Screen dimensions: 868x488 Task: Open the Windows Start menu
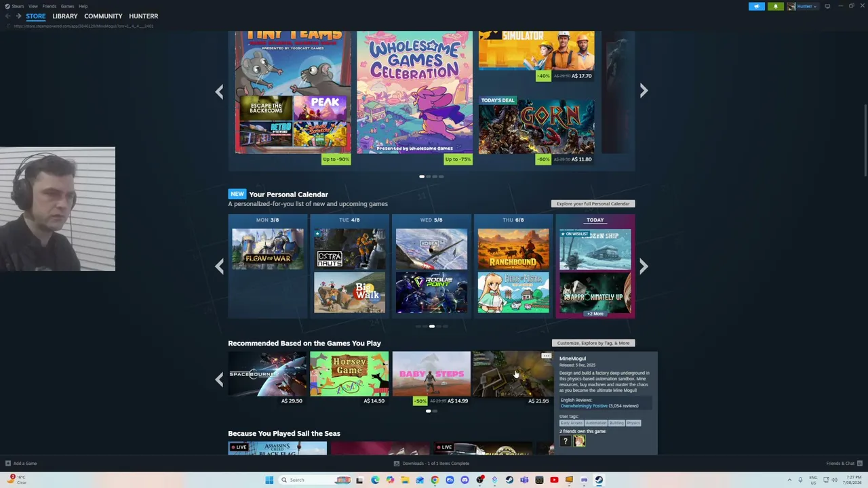269,480
